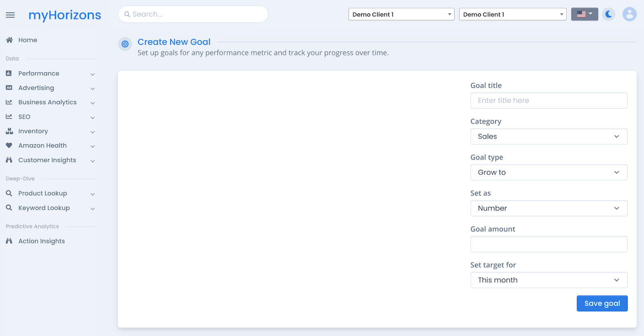
Task: Open the Set target for dropdown
Action: pyautogui.click(x=549, y=280)
